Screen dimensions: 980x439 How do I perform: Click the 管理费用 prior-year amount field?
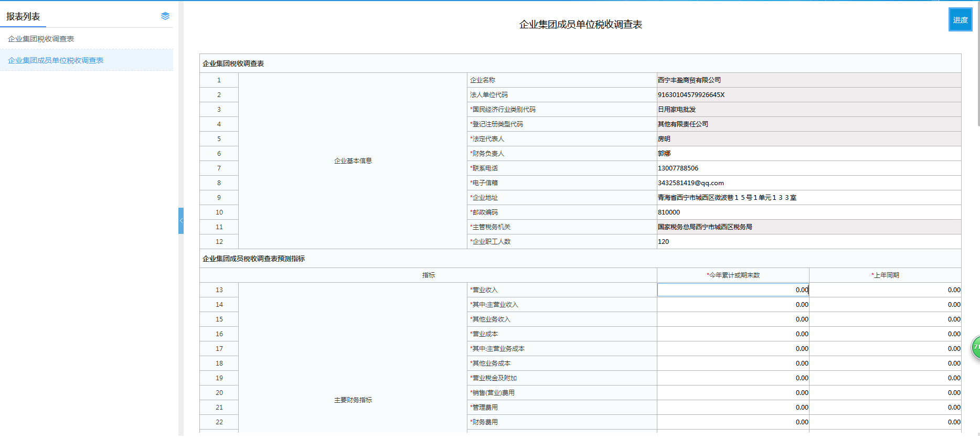coord(885,408)
